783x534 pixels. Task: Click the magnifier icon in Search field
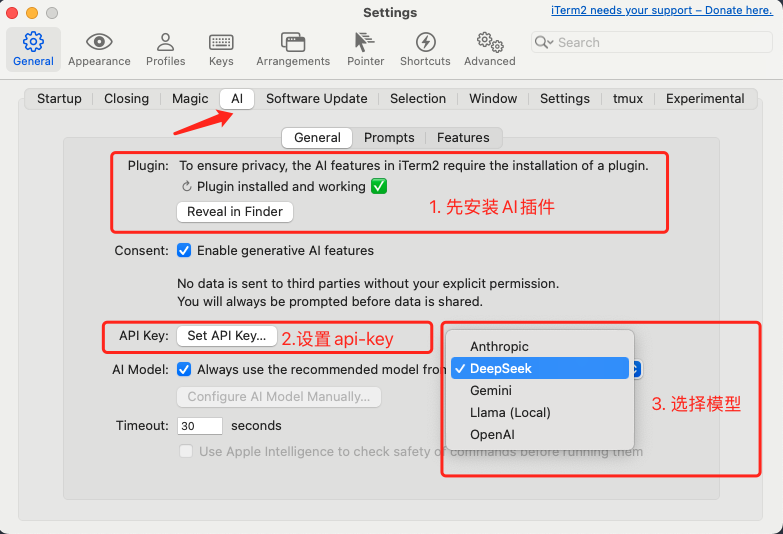(543, 42)
